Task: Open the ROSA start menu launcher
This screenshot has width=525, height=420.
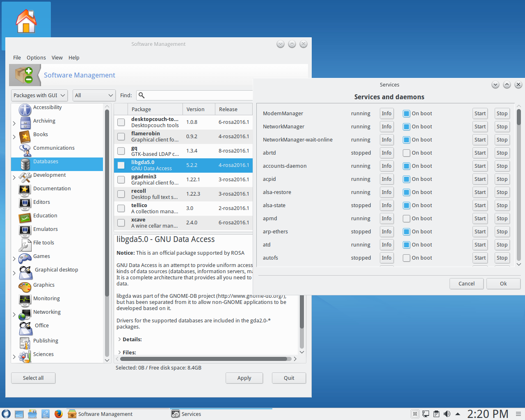Action: click(x=6, y=414)
